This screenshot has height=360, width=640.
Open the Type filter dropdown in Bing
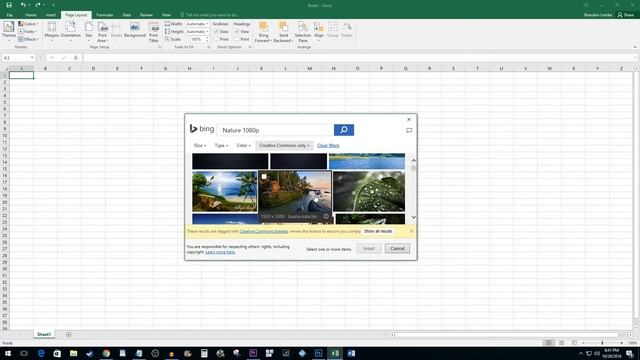[x=221, y=145]
